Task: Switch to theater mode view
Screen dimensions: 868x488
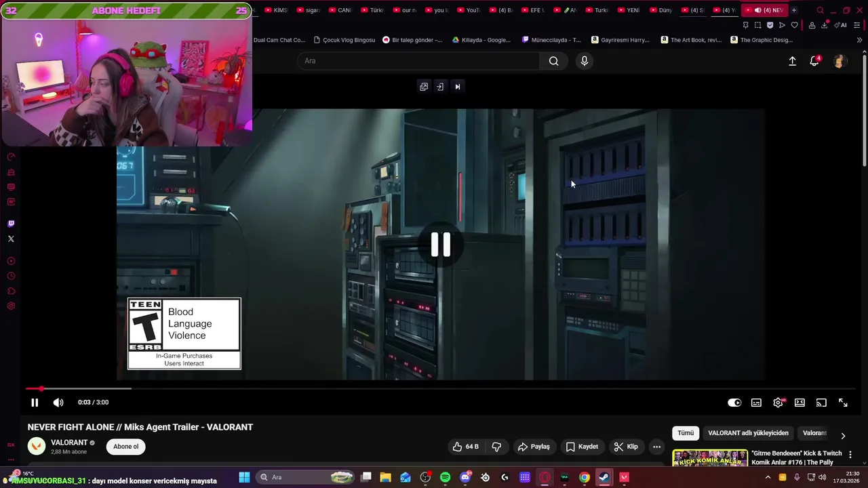Action: 800,403
